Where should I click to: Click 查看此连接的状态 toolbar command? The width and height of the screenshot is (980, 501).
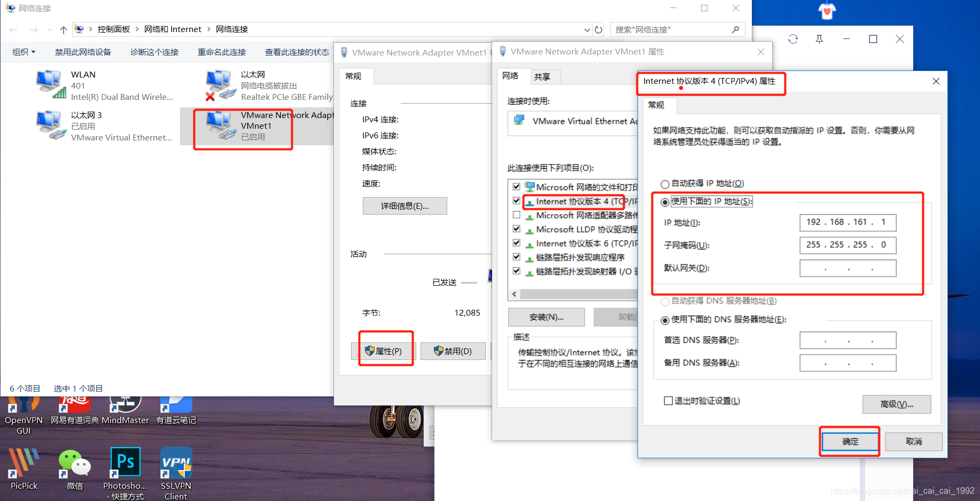coord(297,52)
